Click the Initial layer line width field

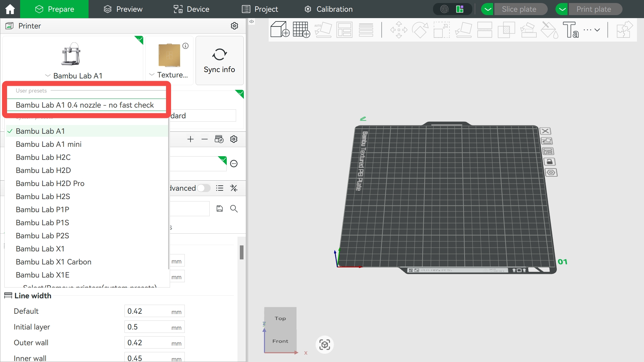(154, 327)
